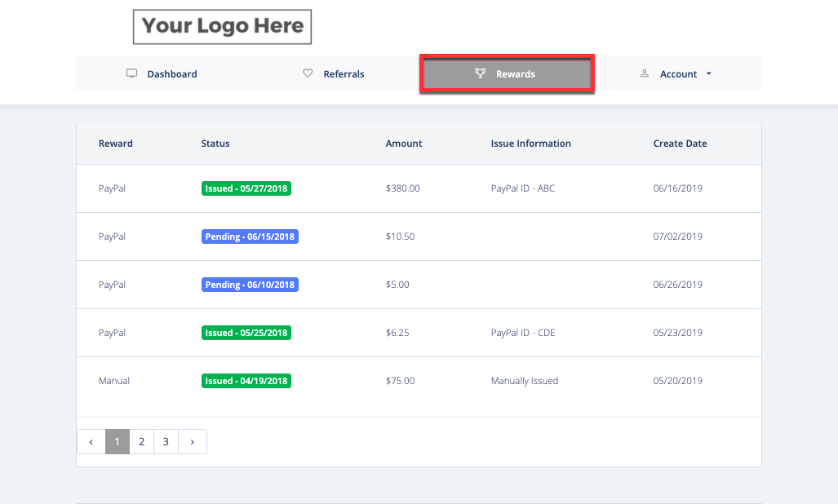This screenshot has width=838, height=504.
Task: Click the Issued - 05/27/2018 badge
Action: (x=246, y=188)
